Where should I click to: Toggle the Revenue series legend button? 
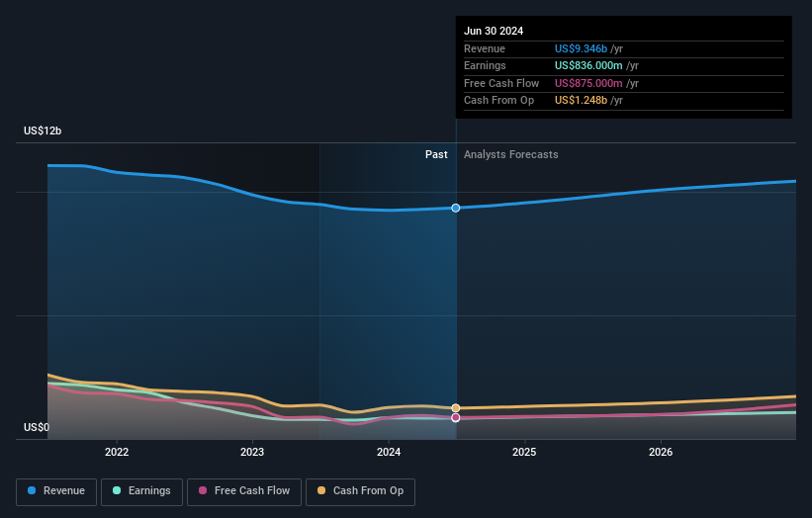pyautogui.click(x=56, y=491)
